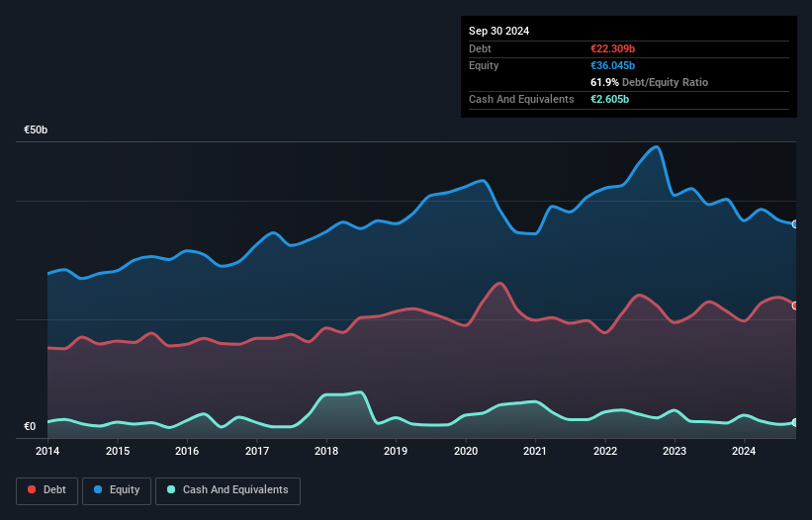Click the 2018 x-axis label
Viewport: 812px width, 520px height.
click(x=326, y=451)
